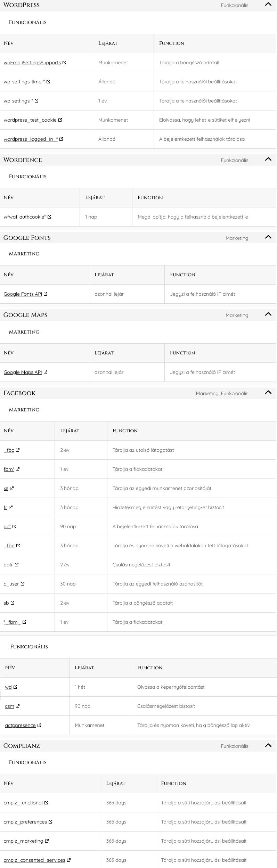Open the wordpress_logged_in_* cookie link
The width and height of the screenshot is (277, 868).
tap(31, 139)
